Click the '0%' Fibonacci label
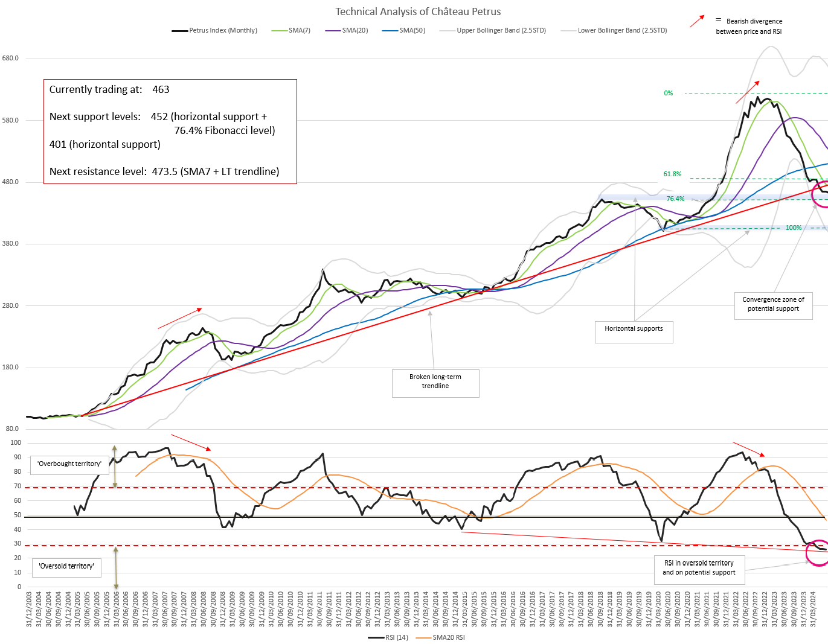Viewport: 828px width, 644px height. 668,93
